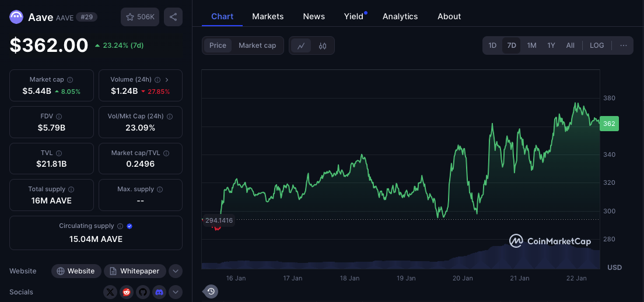Open the chart's three-dot more options menu

tap(624, 45)
